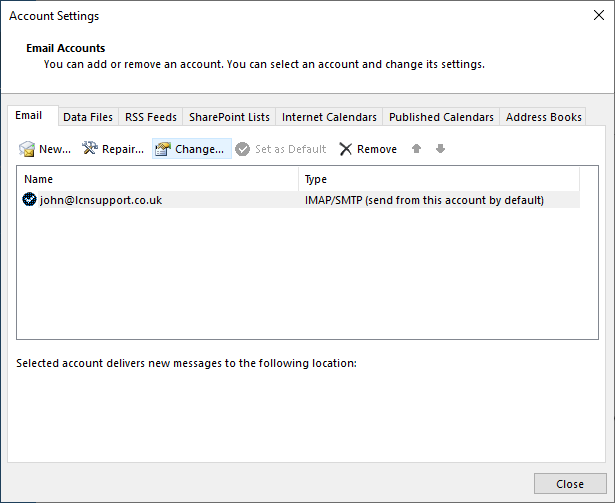
Task: Click the Close button at the bottom
Action: coord(570,484)
